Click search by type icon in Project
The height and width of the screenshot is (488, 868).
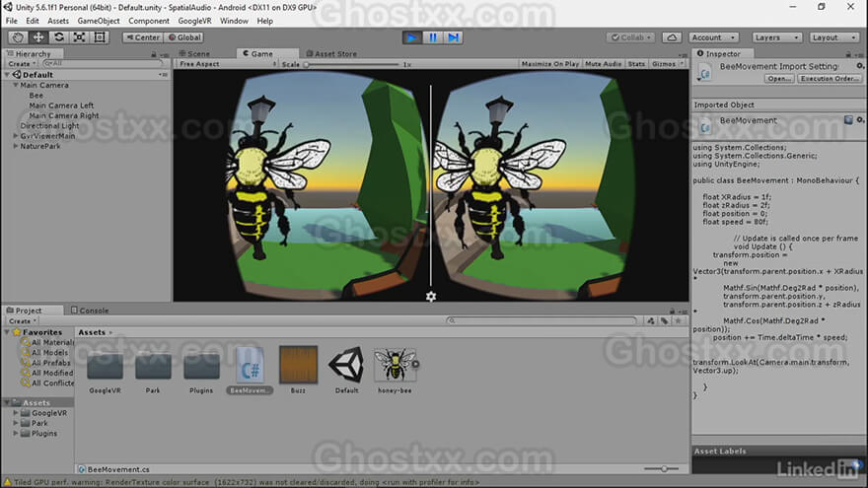click(x=651, y=321)
